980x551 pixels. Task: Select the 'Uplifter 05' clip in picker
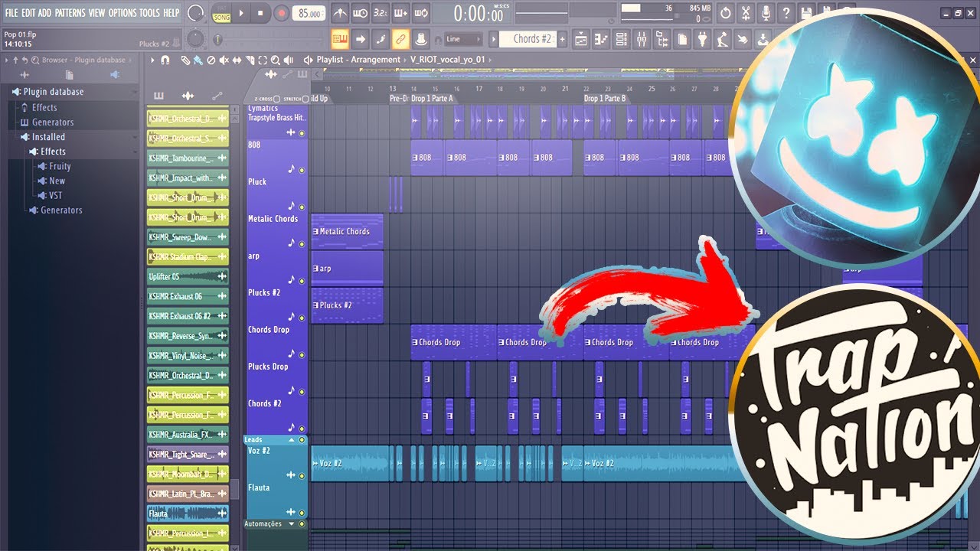(x=188, y=276)
